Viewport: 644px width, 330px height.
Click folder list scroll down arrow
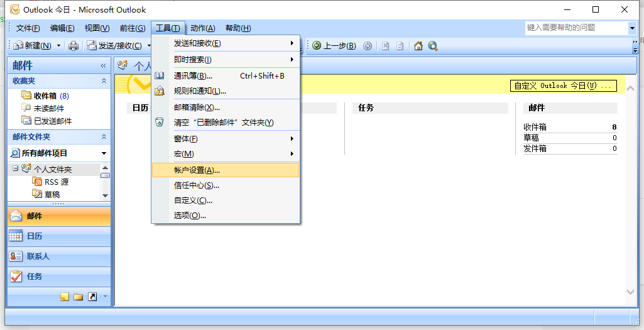pyautogui.click(x=105, y=195)
